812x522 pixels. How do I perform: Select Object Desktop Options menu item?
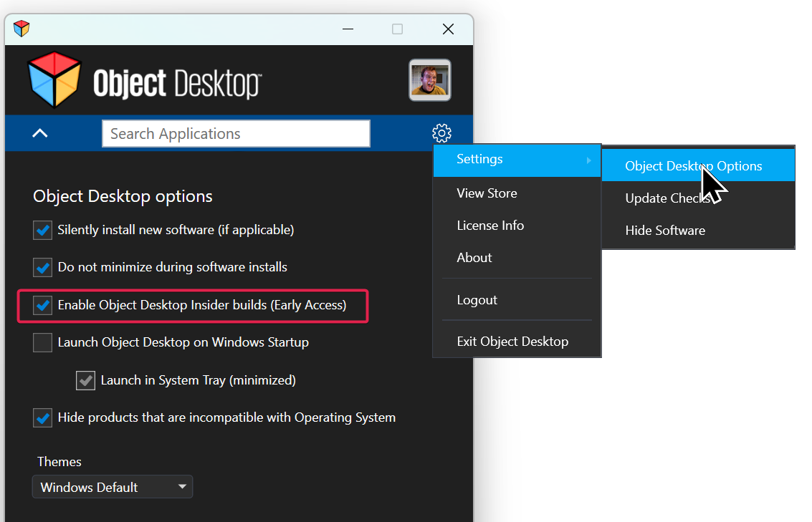tap(693, 166)
